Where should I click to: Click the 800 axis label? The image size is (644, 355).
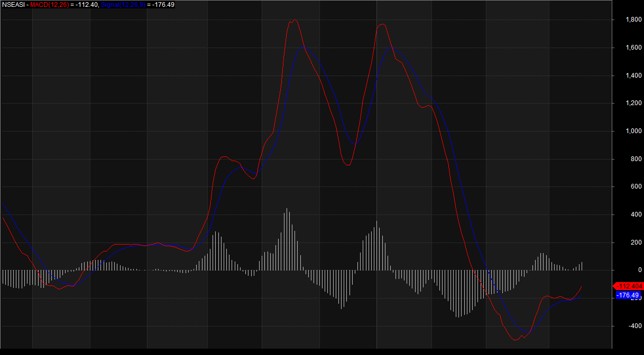pyautogui.click(x=631, y=159)
